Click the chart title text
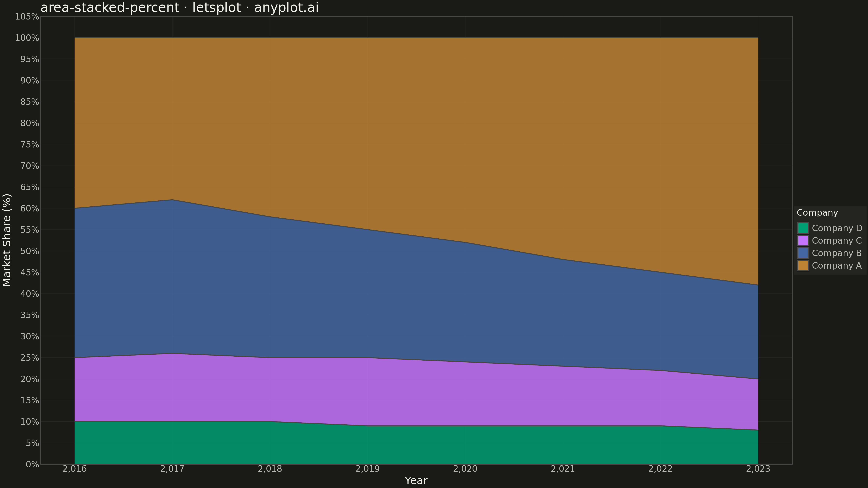This screenshot has height=488, width=868. point(179,8)
